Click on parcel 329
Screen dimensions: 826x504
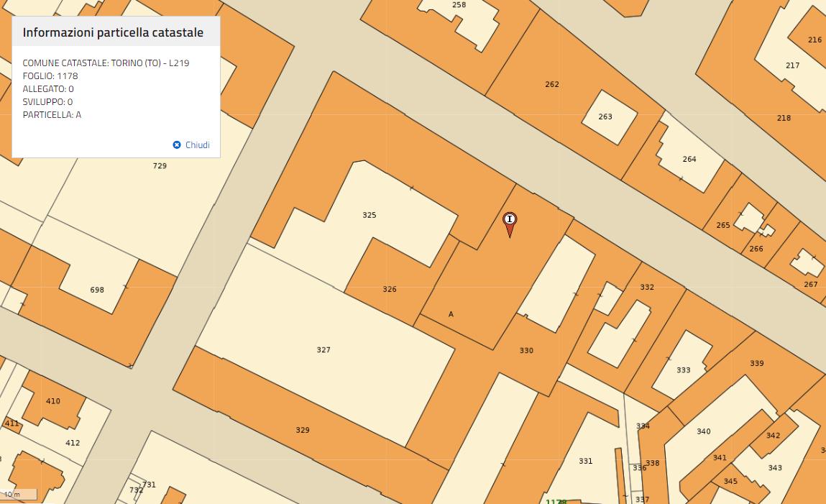303,431
